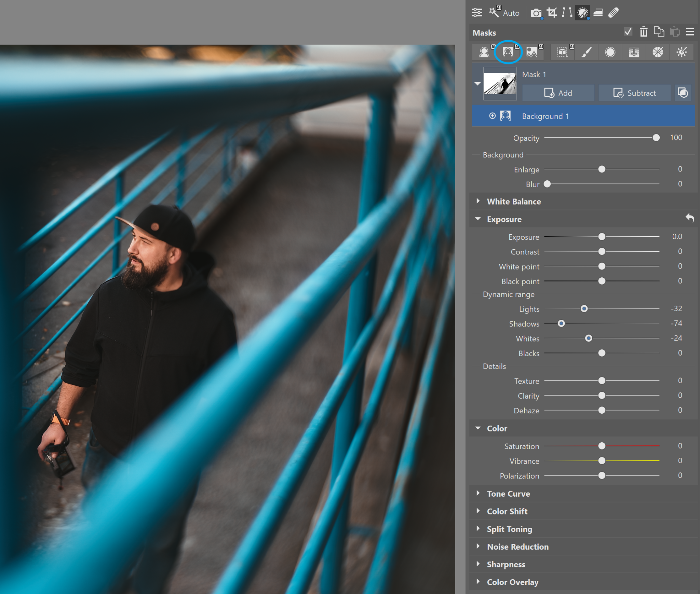Viewport: 700px width, 594px height.
Task: Select the crop tool in top toolbar
Action: [551, 13]
